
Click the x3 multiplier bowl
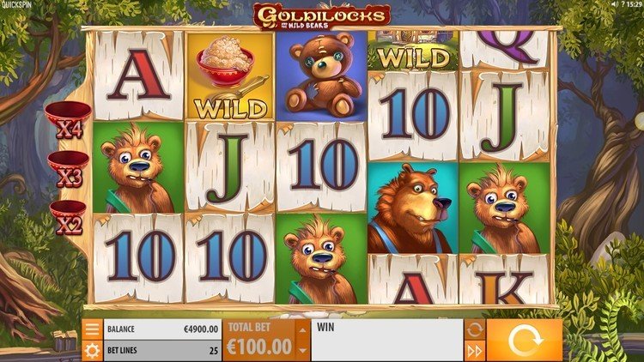(69, 170)
